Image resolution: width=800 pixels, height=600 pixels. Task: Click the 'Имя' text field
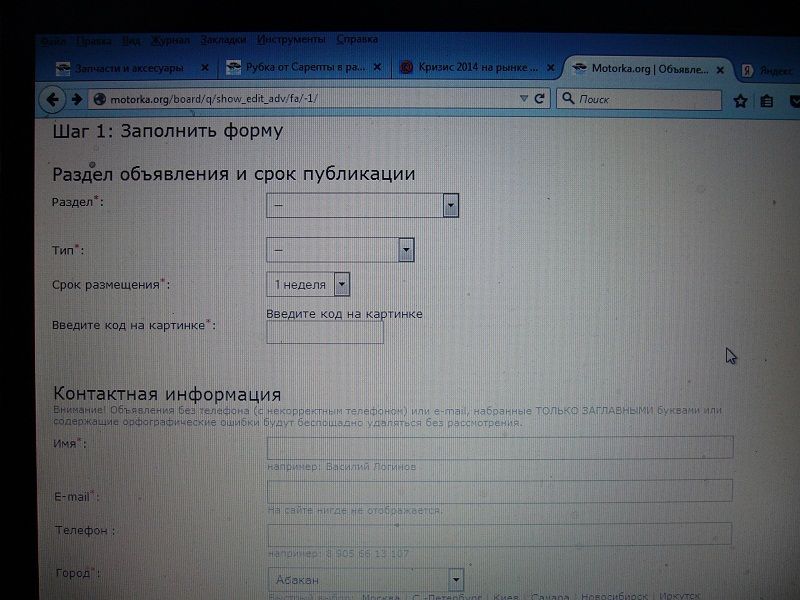coord(500,447)
